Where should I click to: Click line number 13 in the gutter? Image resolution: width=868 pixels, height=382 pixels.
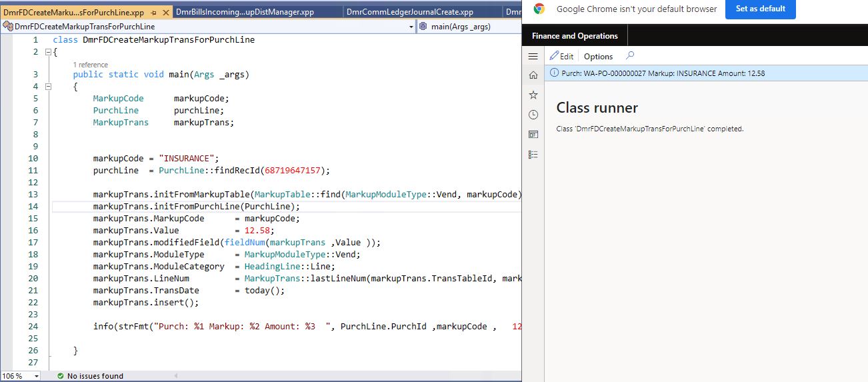33,195
